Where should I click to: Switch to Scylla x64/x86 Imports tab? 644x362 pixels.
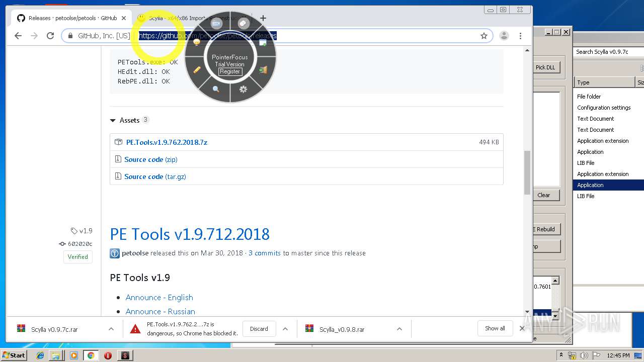191,18
